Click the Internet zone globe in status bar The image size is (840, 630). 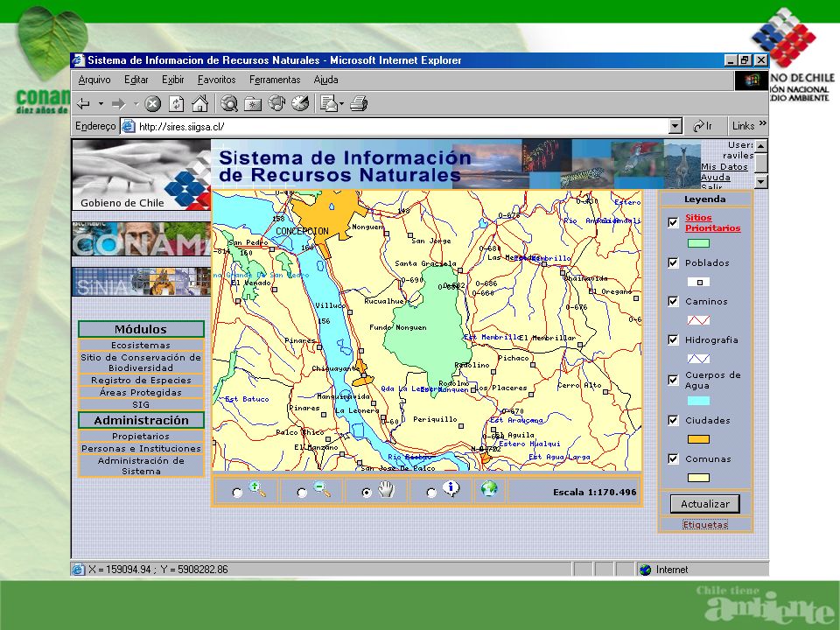(x=646, y=570)
